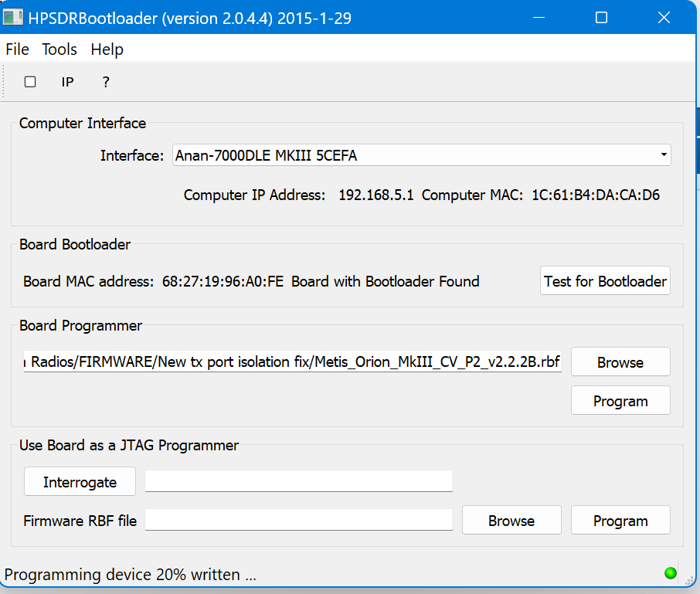Open the File menu
Viewport: 700px width, 594px height.
click(18, 49)
